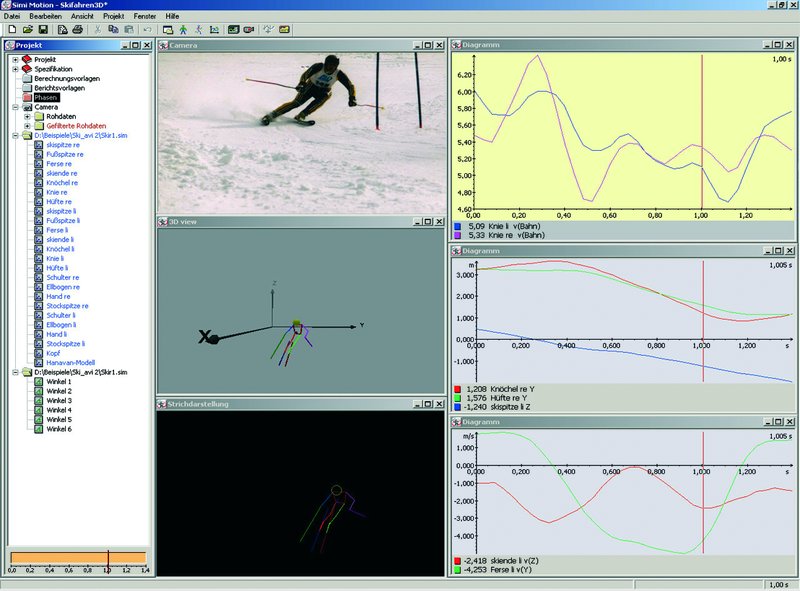Expand the Rohdaten folder under Camera
The width and height of the screenshot is (800, 591).
27,116
